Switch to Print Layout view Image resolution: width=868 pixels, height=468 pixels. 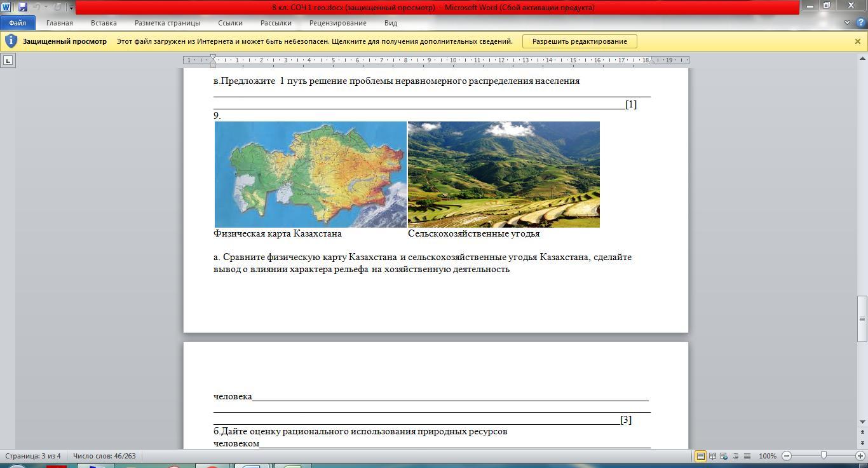point(700,456)
